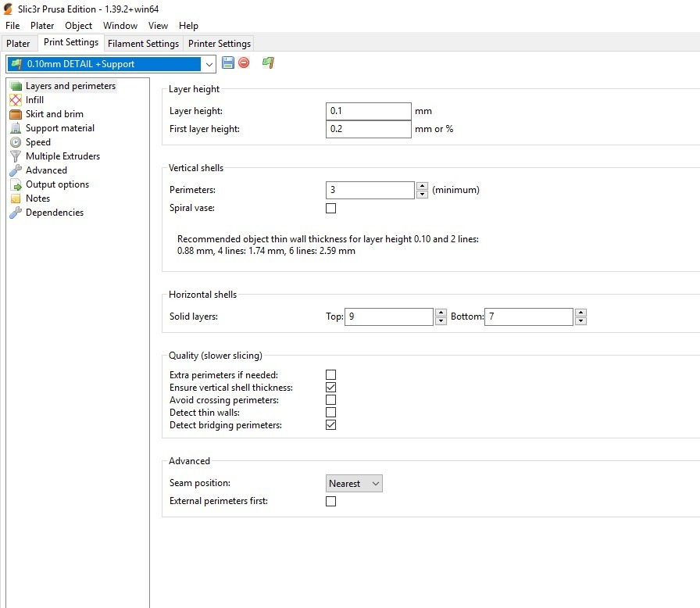Switch to the Filament Settings tab
This screenshot has height=608, width=700.
(143, 44)
